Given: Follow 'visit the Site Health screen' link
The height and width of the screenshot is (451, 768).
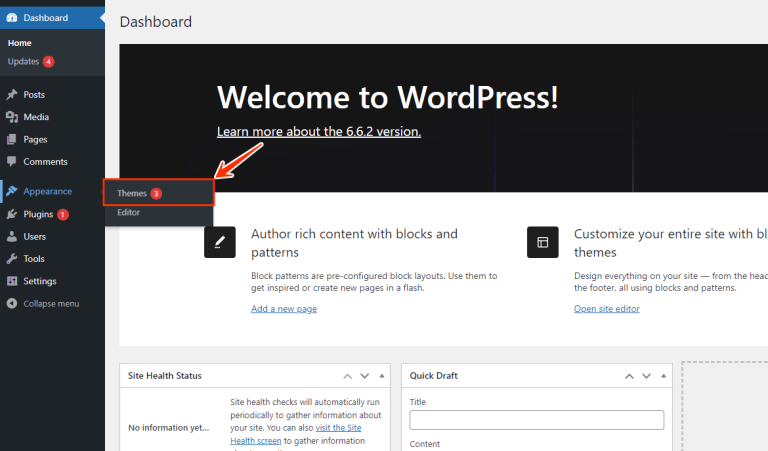Looking at the screenshot, I should 338,428.
